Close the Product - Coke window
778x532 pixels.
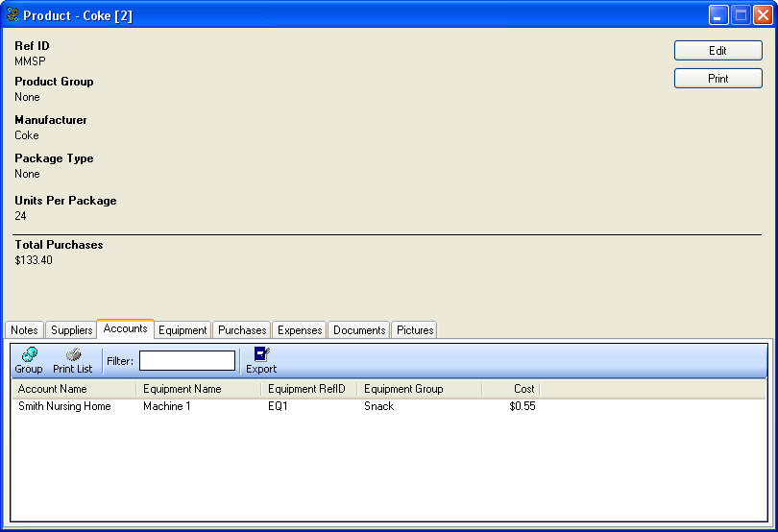763,15
